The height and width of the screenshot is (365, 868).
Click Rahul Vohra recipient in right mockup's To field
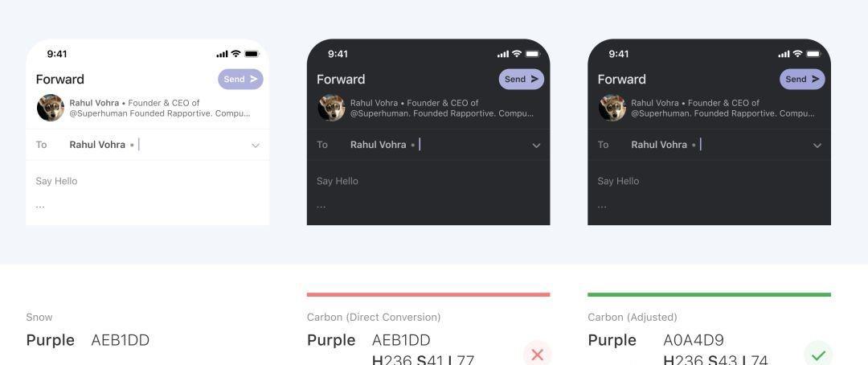pyautogui.click(x=659, y=145)
